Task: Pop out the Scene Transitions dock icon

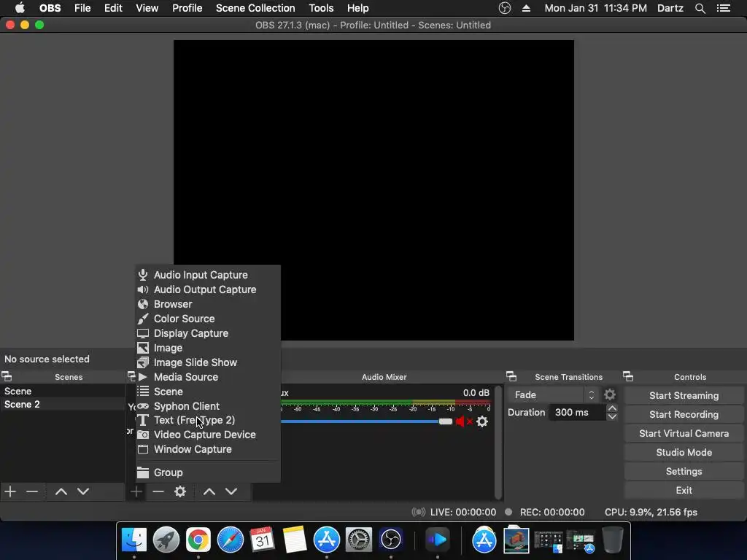Action: (511, 377)
